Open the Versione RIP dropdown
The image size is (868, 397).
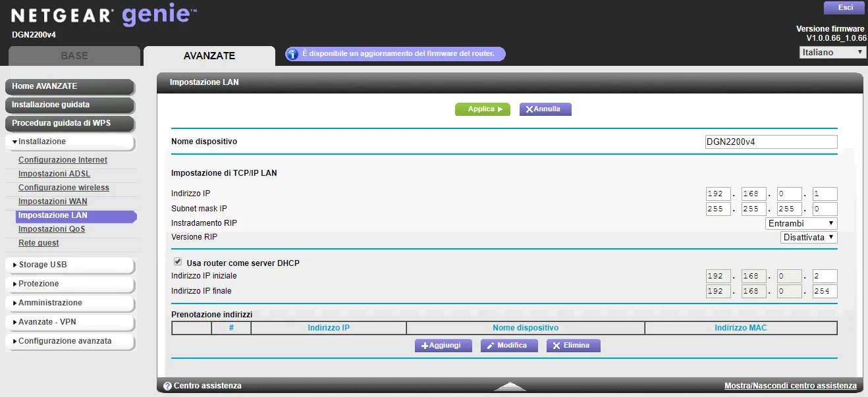pos(809,237)
